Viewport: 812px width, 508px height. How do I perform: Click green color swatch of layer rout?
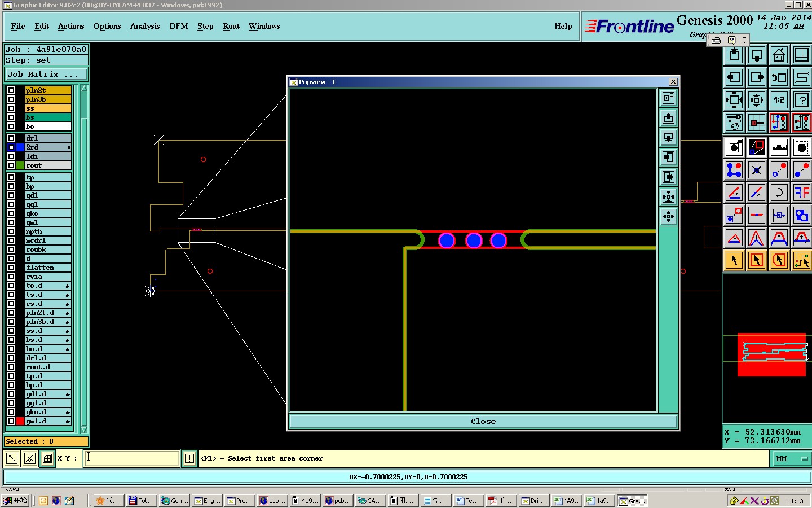pos(20,165)
